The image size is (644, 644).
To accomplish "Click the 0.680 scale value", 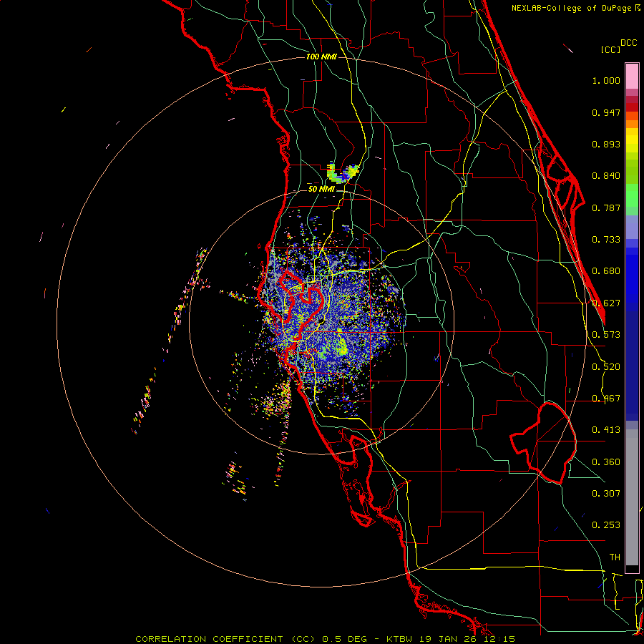I will pyautogui.click(x=606, y=271).
